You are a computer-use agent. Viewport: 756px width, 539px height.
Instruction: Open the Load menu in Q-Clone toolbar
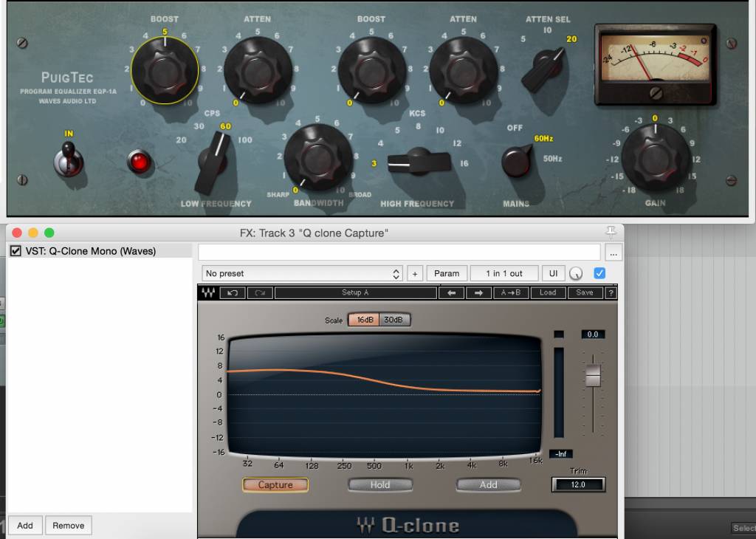coord(548,292)
